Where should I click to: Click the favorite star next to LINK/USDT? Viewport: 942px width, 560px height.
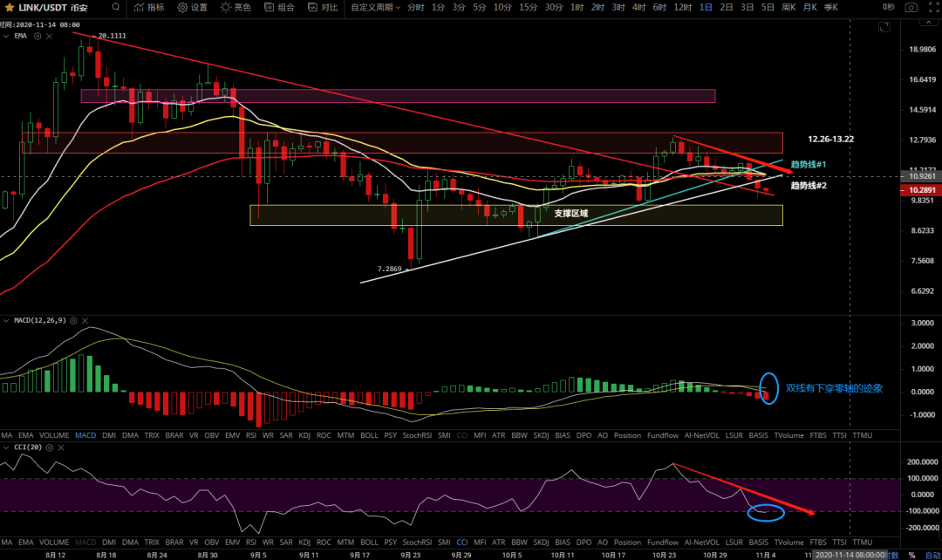[x=10, y=7]
